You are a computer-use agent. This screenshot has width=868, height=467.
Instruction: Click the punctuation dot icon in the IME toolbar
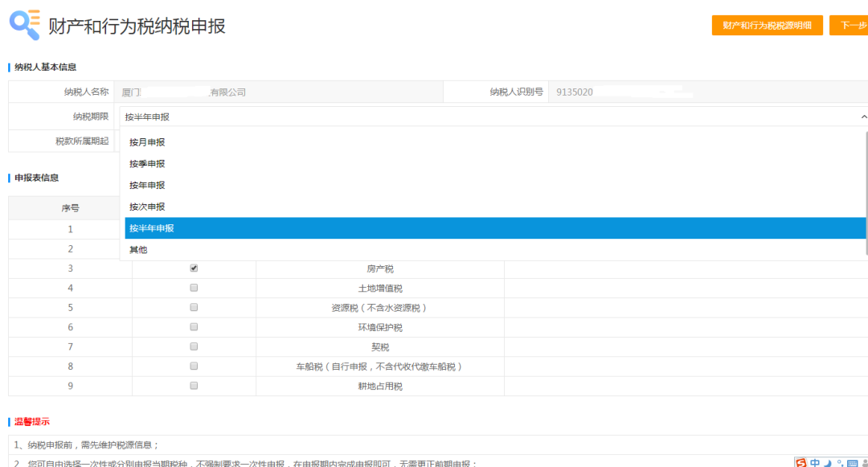click(x=839, y=463)
